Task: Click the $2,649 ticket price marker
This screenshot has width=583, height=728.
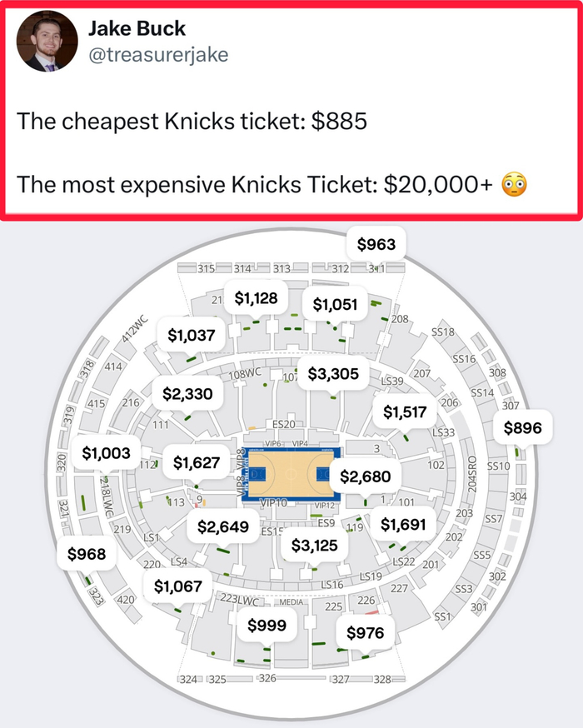Action: coord(223,526)
